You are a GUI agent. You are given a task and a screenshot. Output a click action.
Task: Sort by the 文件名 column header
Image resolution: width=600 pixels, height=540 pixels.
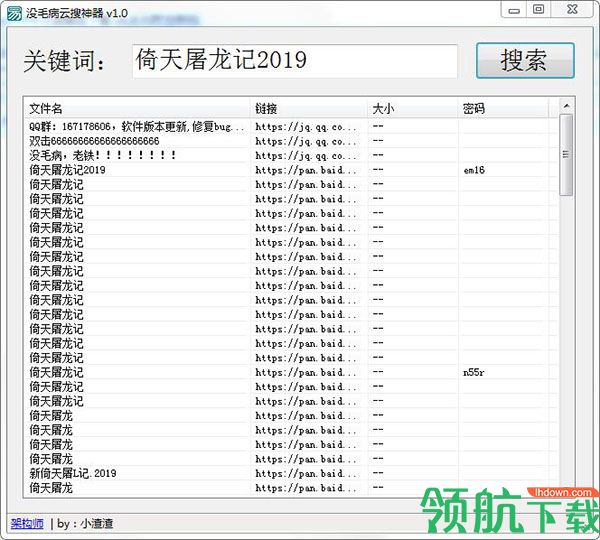pos(137,109)
